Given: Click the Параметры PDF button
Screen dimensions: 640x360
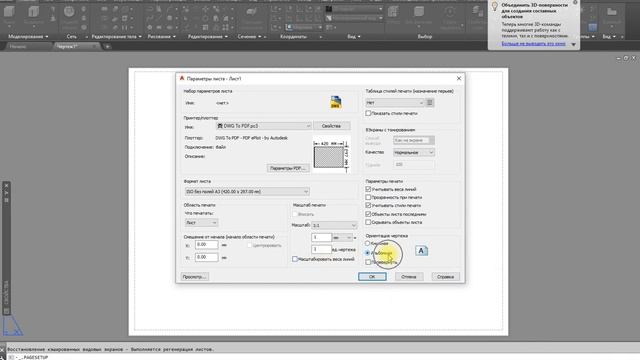Looking at the screenshot, I should (x=288, y=168).
